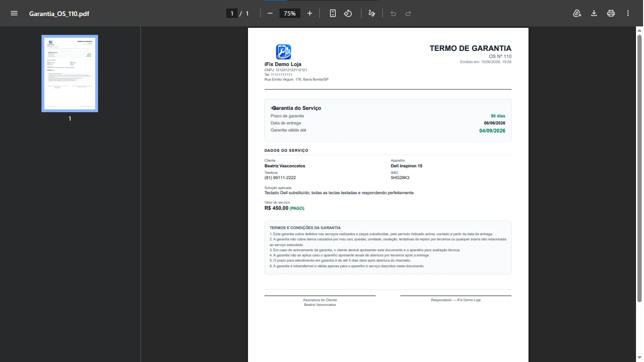Select the OS Nº 110 text
The image size is (644, 362).
[500, 57]
